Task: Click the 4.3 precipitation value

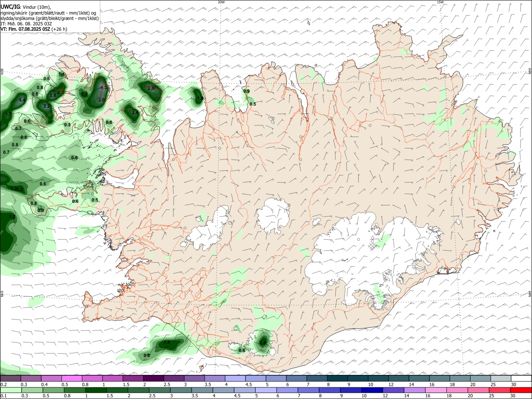Action: click(x=103, y=88)
